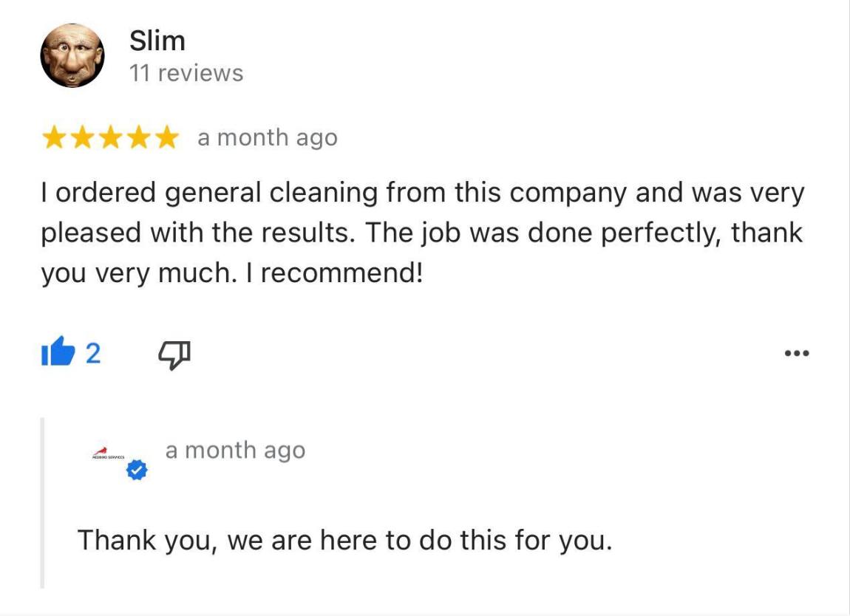This screenshot has height=616, width=850.
Task: Click the owner reply's 'a month ago' timestamp
Action: [x=235, y=450]
